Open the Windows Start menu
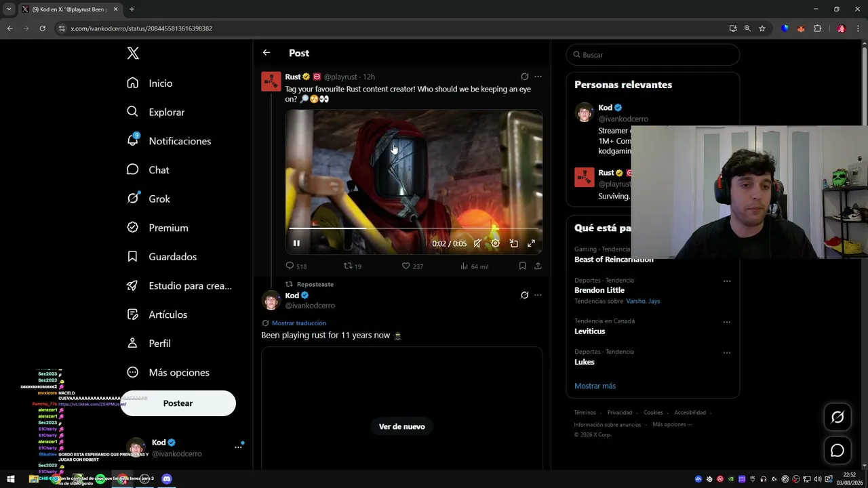This screenshot has width=868, height=488. 11,479
